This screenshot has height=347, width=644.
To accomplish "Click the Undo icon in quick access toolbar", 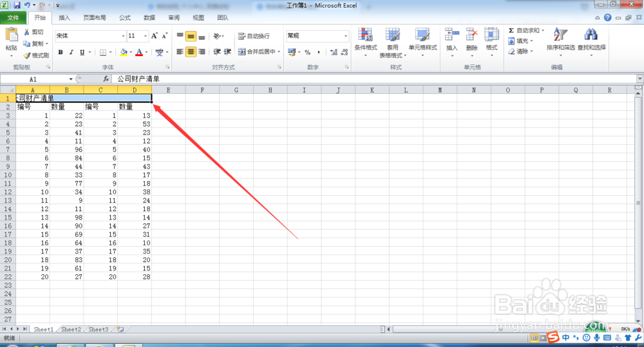I will click(27, 5).
